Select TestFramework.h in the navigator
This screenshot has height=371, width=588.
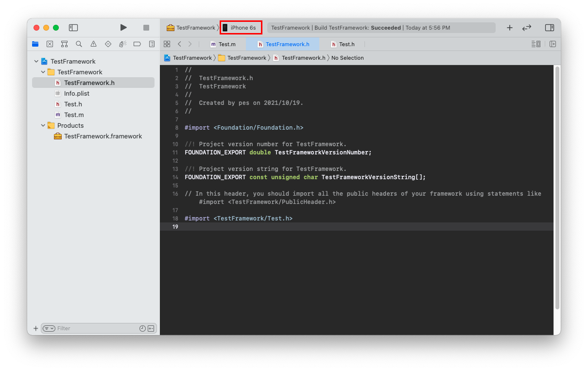[x=93, y=83]
